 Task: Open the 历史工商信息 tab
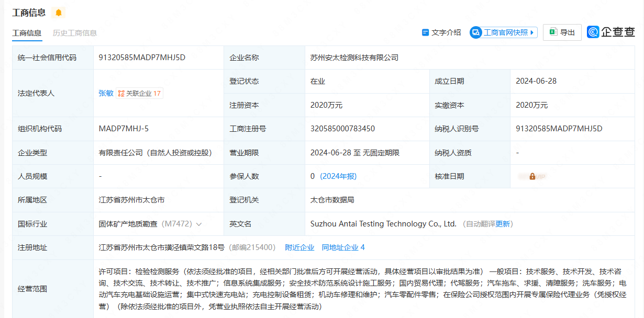point(75,33)
